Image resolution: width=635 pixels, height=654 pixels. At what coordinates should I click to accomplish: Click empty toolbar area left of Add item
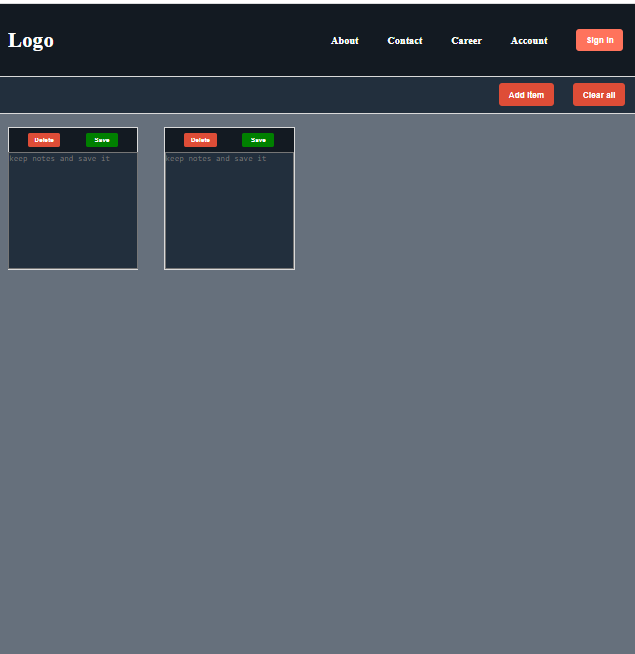pyautogui.click(x=250, y=95)
